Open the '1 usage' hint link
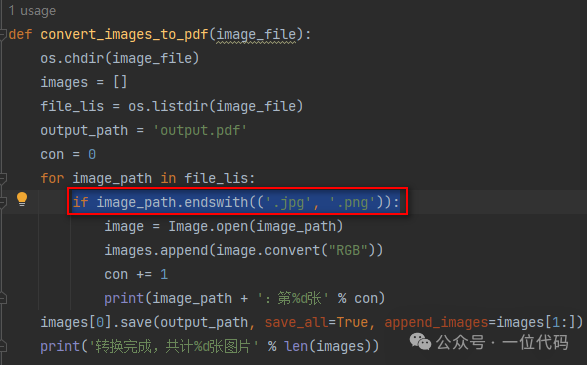Image resolution: width=587 pixels, height=365 pixels. click(x=32, y=11)
